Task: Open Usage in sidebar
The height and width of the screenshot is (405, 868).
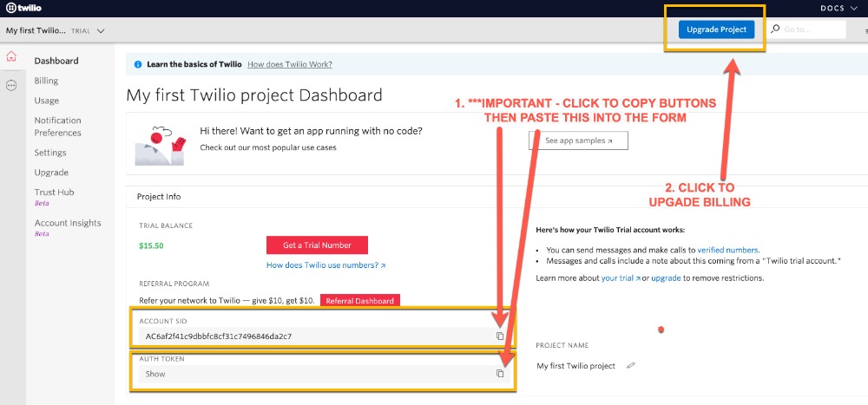Action: (x=47, y=101)
